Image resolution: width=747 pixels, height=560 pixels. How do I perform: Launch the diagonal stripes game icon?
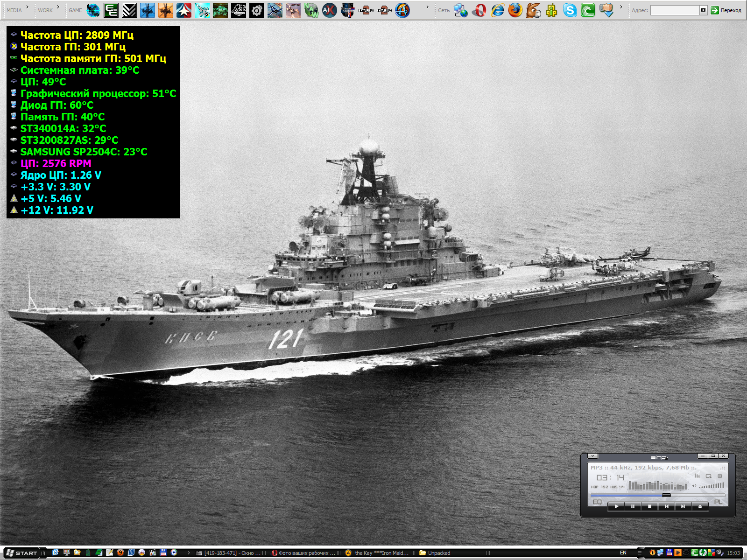pos(129,10)
